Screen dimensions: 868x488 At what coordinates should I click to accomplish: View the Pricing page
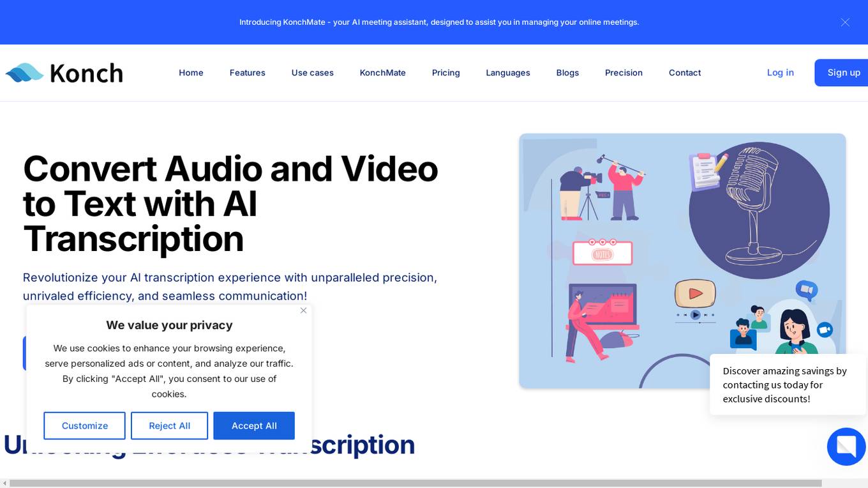(446, 73)
